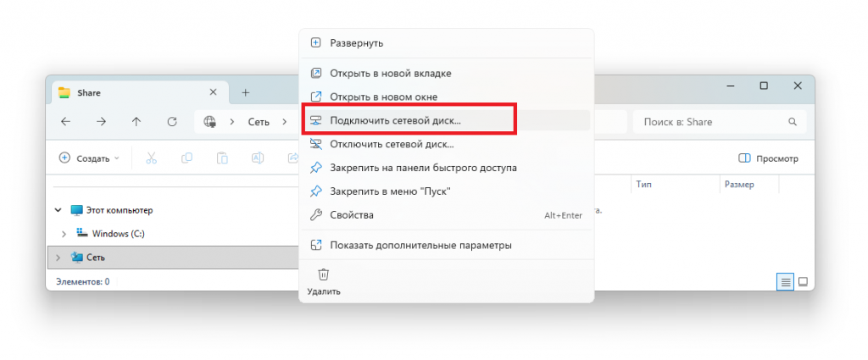Click the pin icon beside Quick access
868x360 pixels.
(315, 168)
